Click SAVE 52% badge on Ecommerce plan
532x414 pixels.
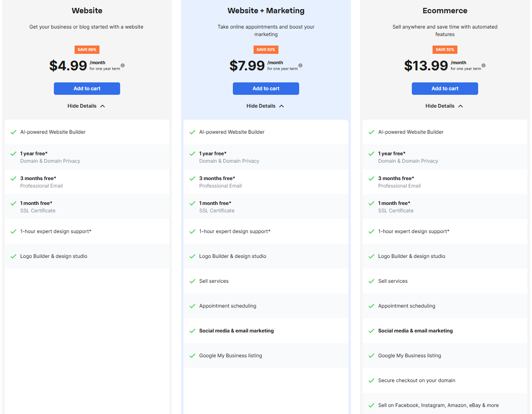445,50
